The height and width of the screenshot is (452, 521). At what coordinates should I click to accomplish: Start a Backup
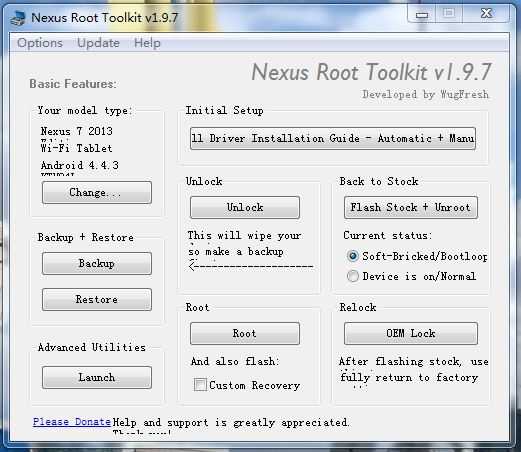click(x=97, y=263)
